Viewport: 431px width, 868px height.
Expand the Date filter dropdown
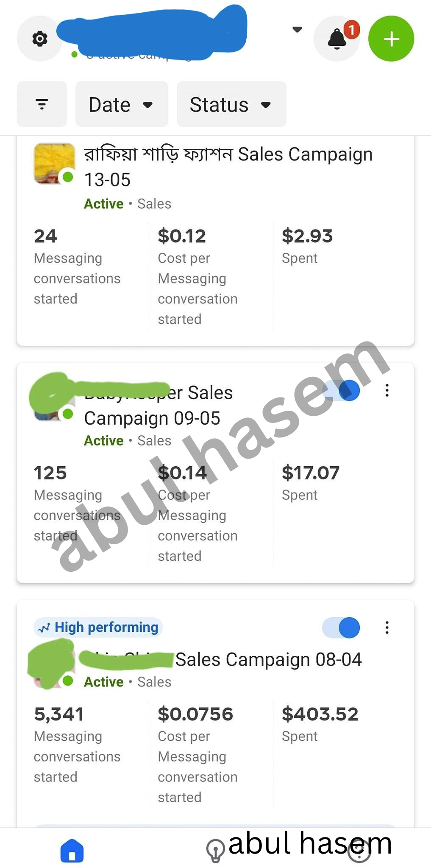click(x=122, y=104)
